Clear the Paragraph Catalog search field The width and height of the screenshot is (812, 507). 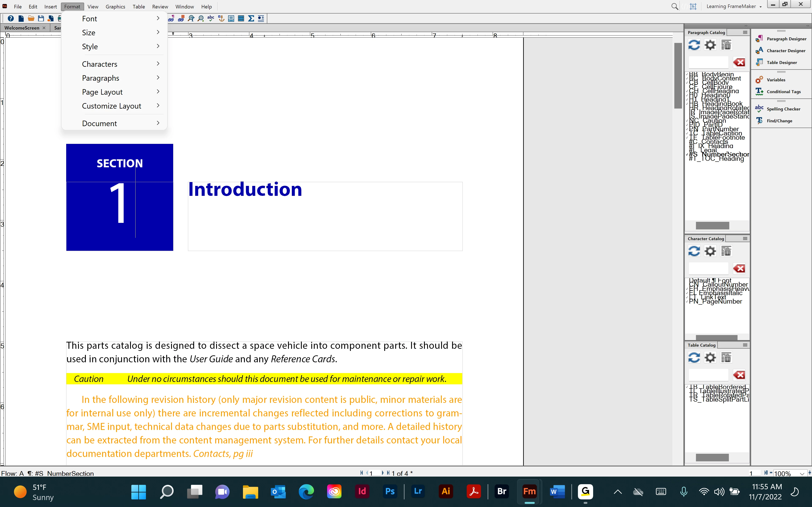[739, 62]
